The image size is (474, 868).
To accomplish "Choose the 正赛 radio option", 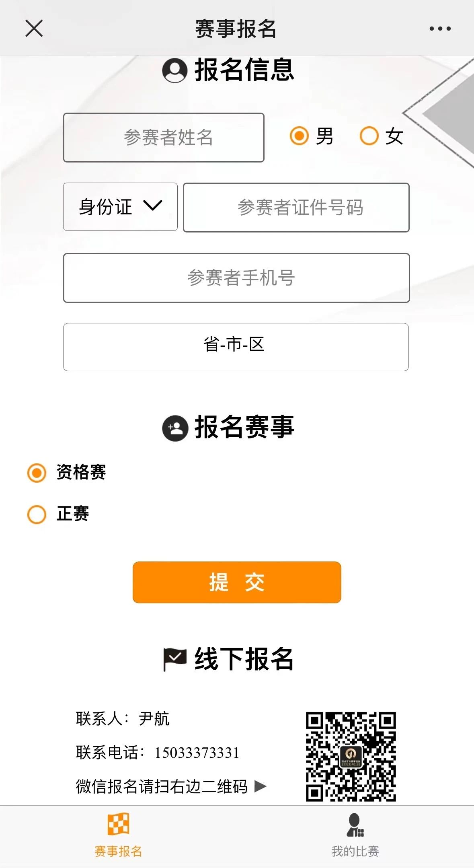I will (x=37, y=514).
